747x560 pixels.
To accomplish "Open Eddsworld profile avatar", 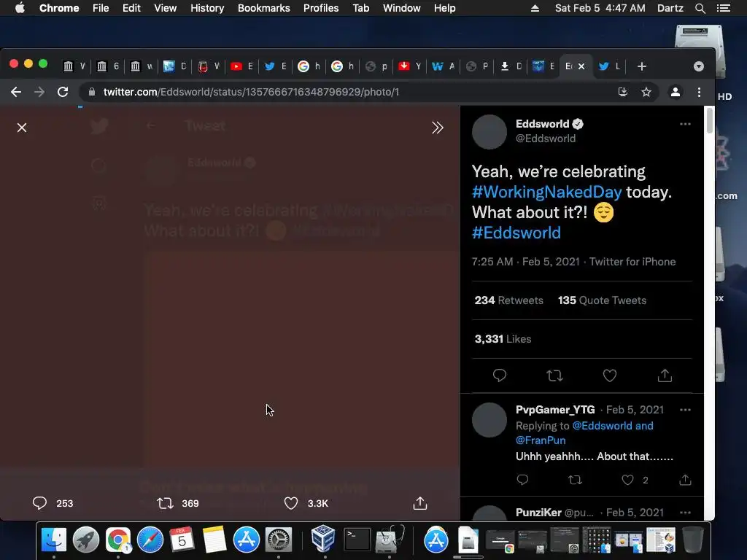I will tap(489, 132).
